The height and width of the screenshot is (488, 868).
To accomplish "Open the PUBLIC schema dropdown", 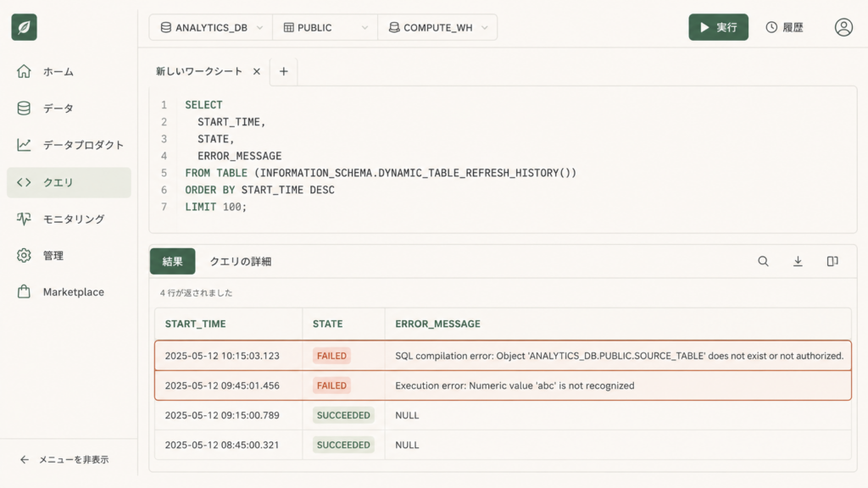I will pyautogui.click(x=325, y=28).
